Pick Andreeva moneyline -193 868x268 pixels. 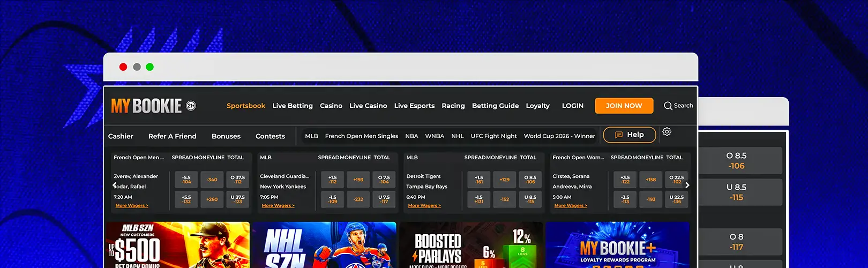[651, 199]
